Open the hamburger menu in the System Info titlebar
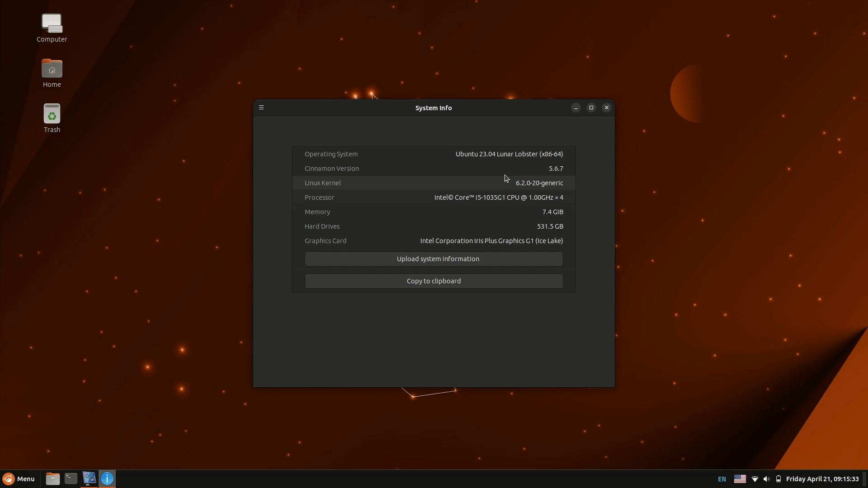This screenshot has width=868, height=488. point(261,107)
